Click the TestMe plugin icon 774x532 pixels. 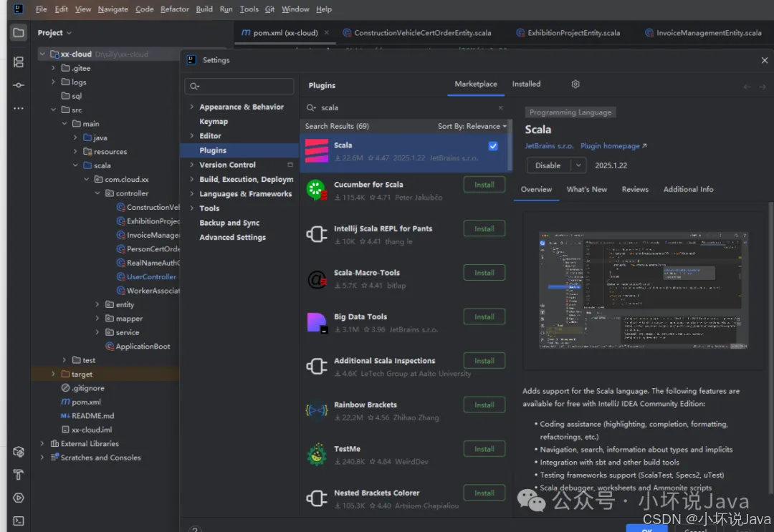pyautogui.click(x=317, y=454)
